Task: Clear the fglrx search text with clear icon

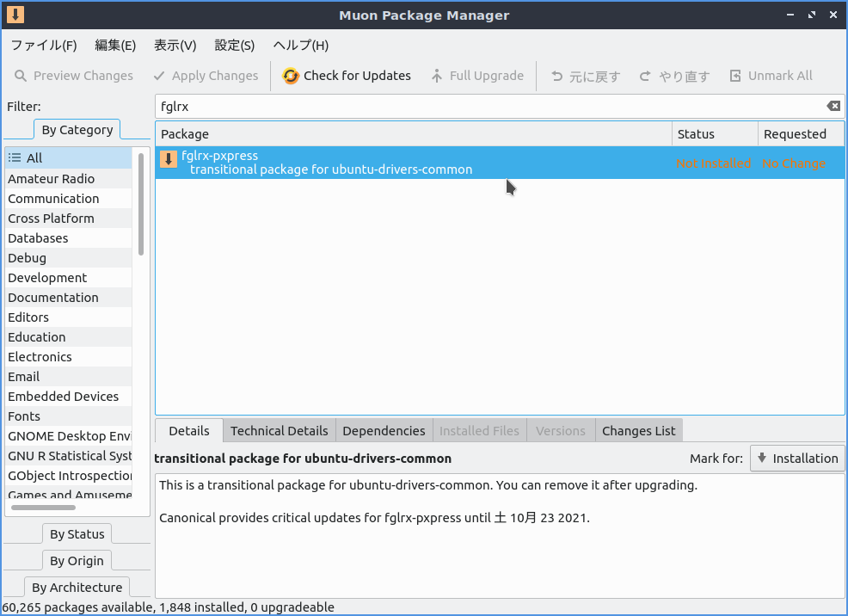Action: [833, 106]
